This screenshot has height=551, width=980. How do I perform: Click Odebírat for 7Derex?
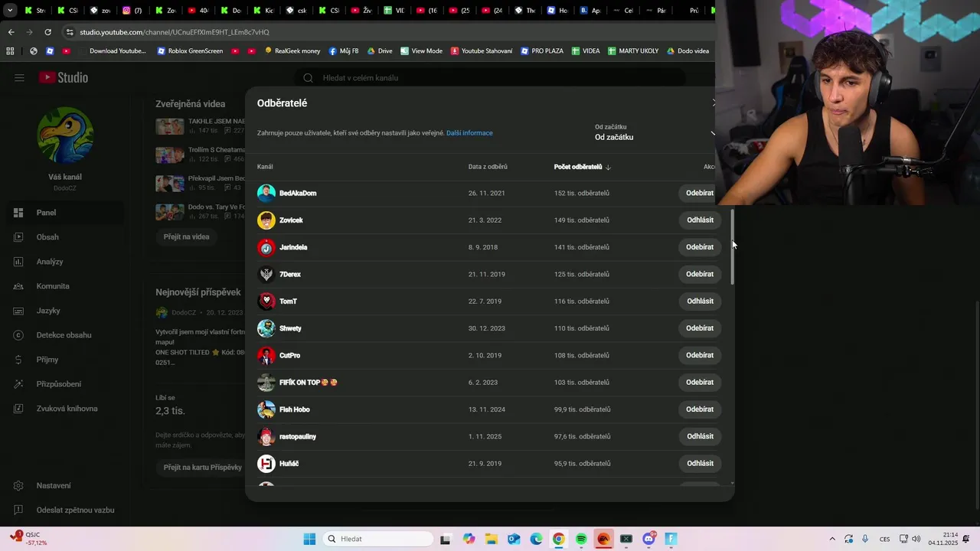coord(700,274)
